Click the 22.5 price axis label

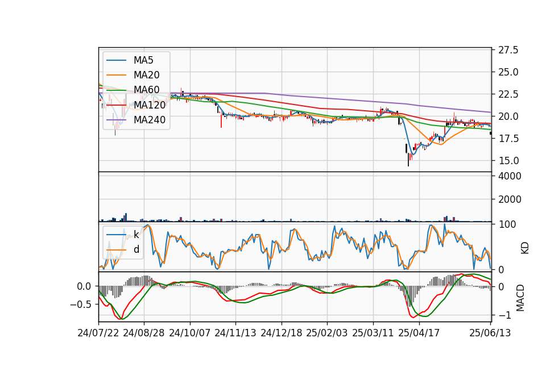[508, 94]
